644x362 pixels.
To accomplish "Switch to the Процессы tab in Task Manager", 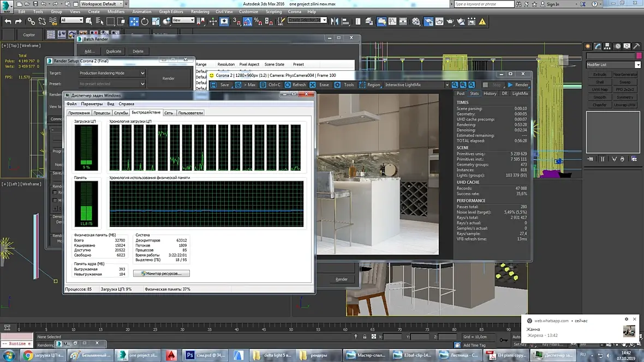I will coord(102,113).
